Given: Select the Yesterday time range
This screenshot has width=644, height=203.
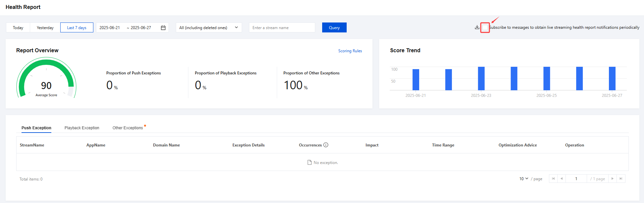Looking at the screenshot, I should [x=45, y=28].
